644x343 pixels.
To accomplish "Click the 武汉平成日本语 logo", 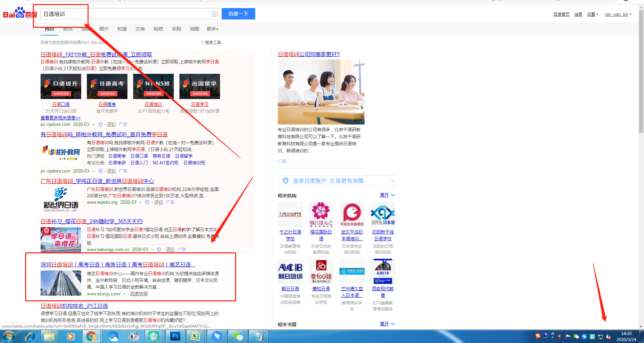I will click(x=352, y=214).
